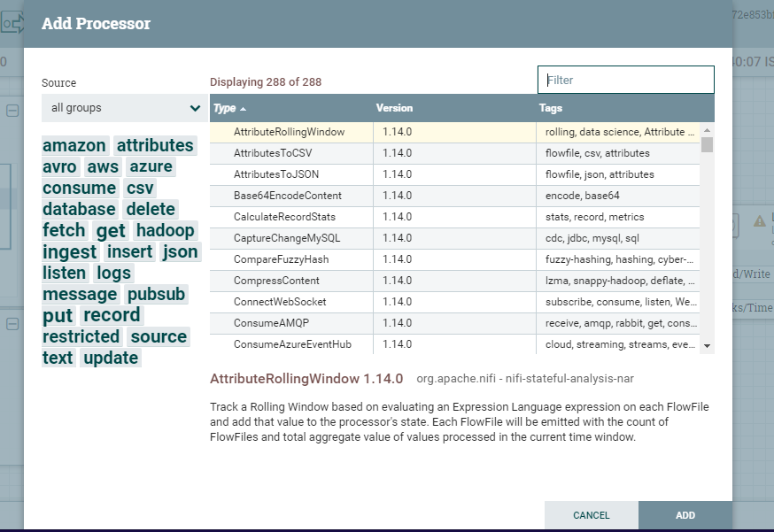Click the ascending sort arrow beside Type
The width and height of the screenshot is (774, 532).
[x=243, y=109]
